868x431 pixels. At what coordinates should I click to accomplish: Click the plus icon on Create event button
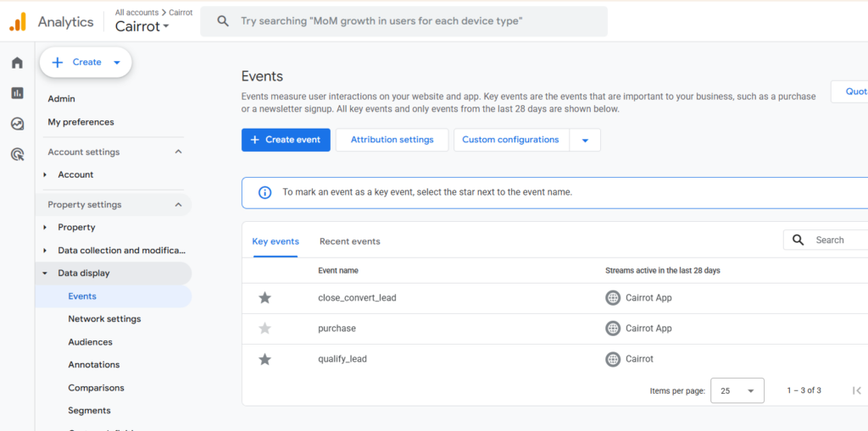click(254, 140)
